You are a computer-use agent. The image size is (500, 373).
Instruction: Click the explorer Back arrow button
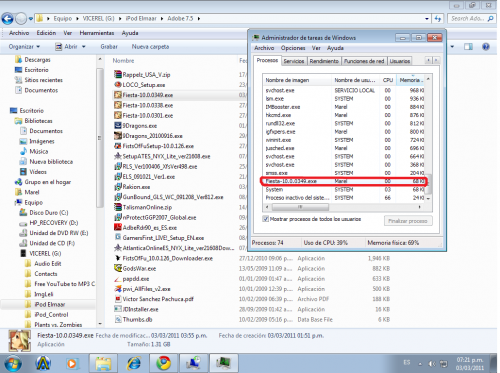point(8,19)
